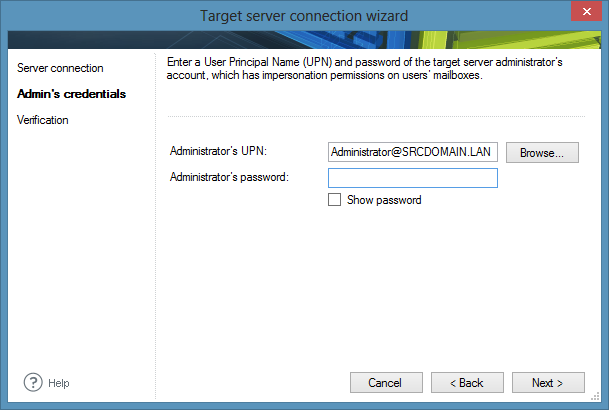
Task: Open the Help link text
Action: (58, 383)
